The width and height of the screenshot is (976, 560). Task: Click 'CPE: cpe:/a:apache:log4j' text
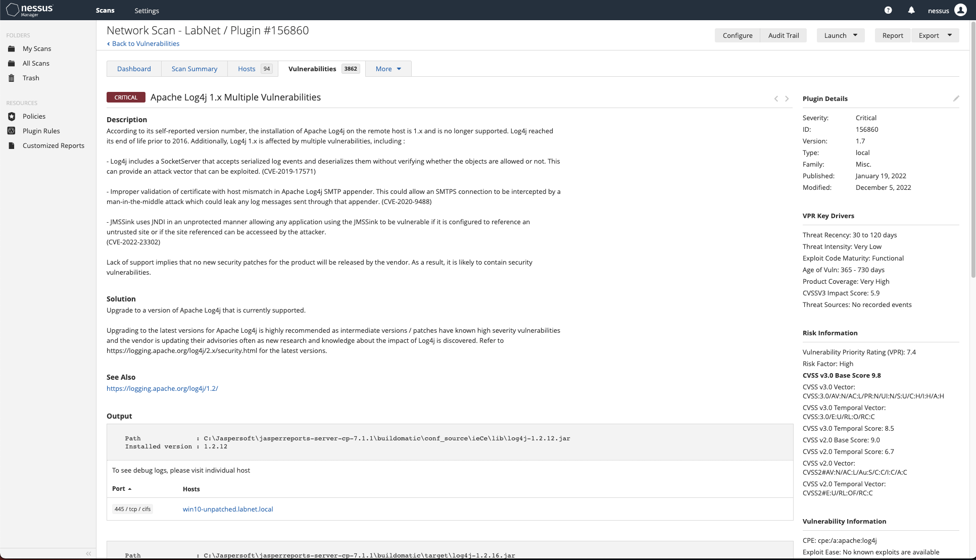click(x=840, y=540)
